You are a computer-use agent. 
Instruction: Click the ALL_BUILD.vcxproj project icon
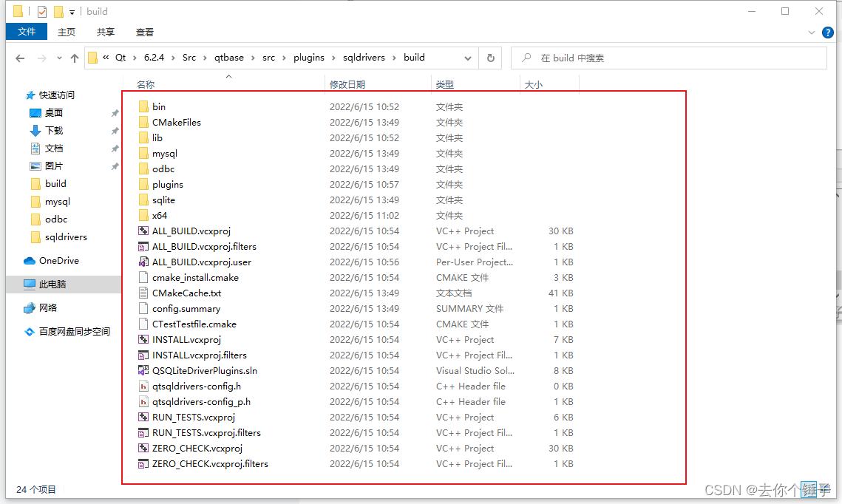(x=143, y=231)
